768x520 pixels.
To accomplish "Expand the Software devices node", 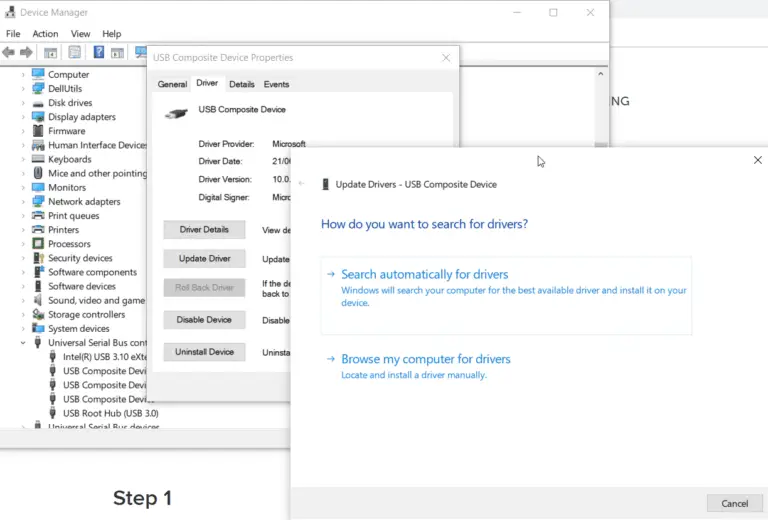I will (23, 286).
